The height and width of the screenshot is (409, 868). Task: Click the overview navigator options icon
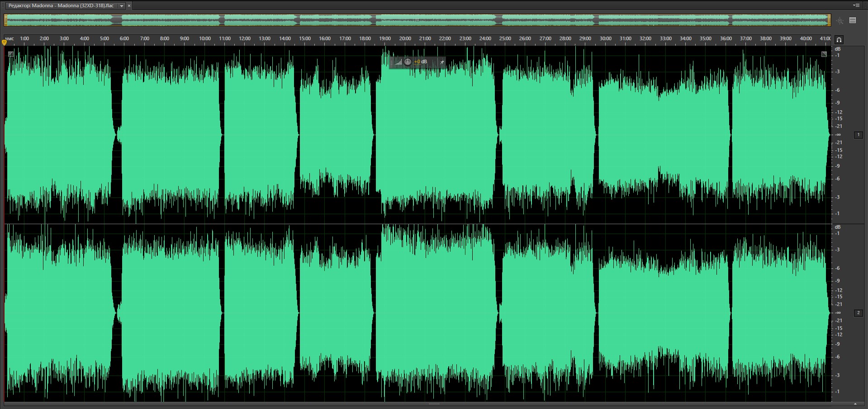pos(853,20)
